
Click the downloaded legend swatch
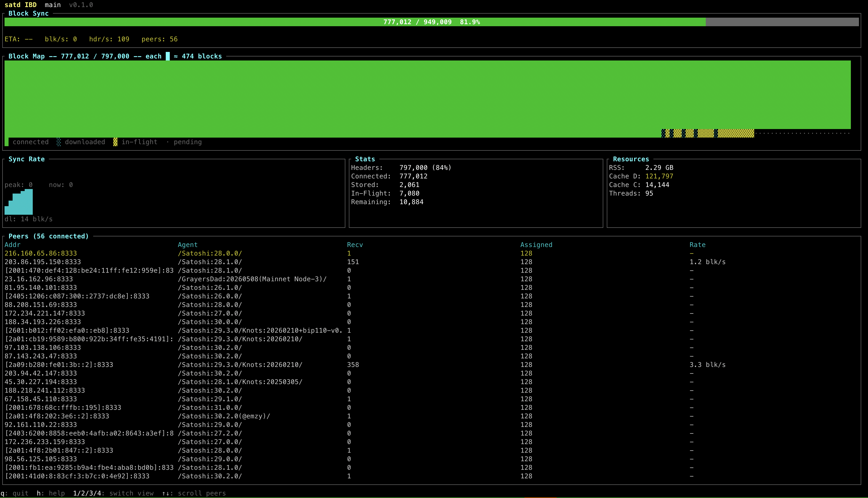59,142
